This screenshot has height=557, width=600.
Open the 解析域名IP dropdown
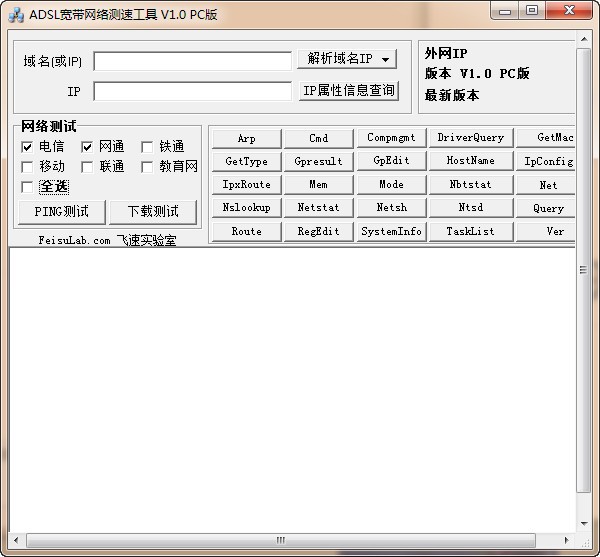point(347,59)
